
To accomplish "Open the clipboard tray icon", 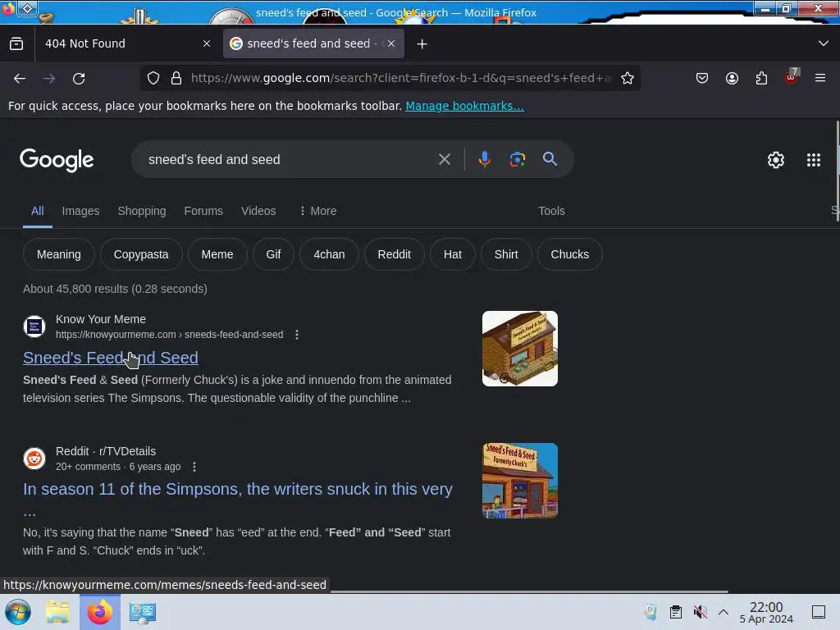I will point(676,612).
